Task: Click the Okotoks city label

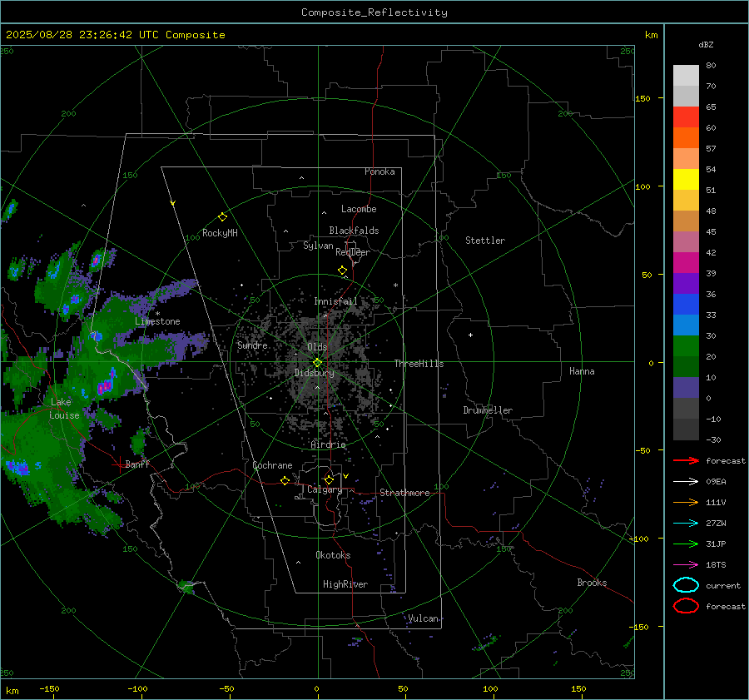Action: pyautogui.click(x=333, y=555)
